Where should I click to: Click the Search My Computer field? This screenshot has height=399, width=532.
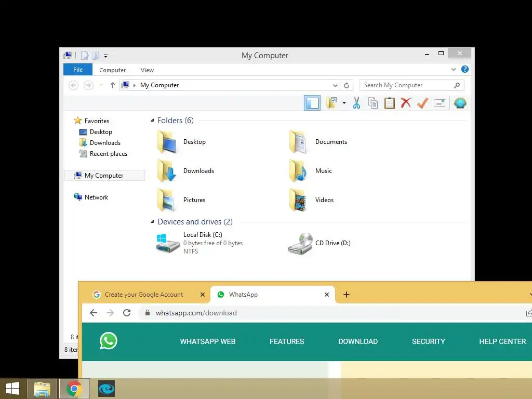tap(411, 85)
